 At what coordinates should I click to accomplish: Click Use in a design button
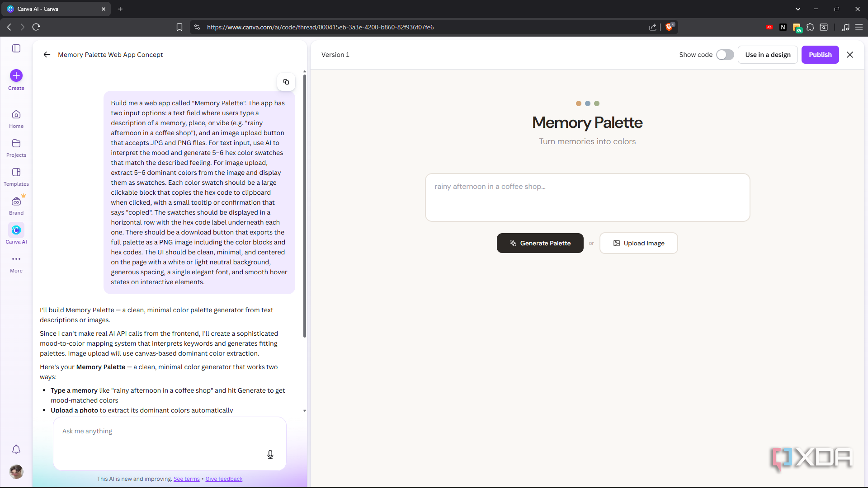click(x=768, y=55)
